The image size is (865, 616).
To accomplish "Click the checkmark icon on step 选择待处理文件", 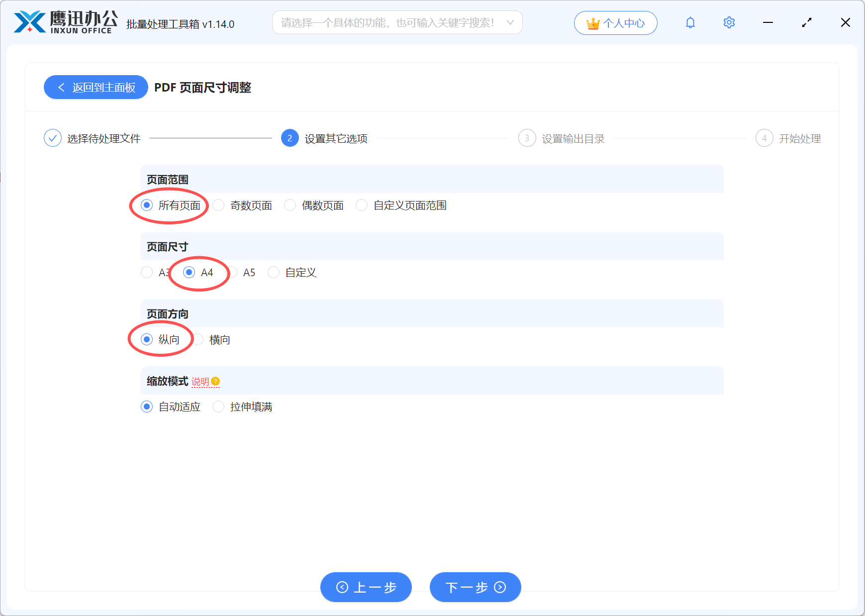I will point(53,138).
